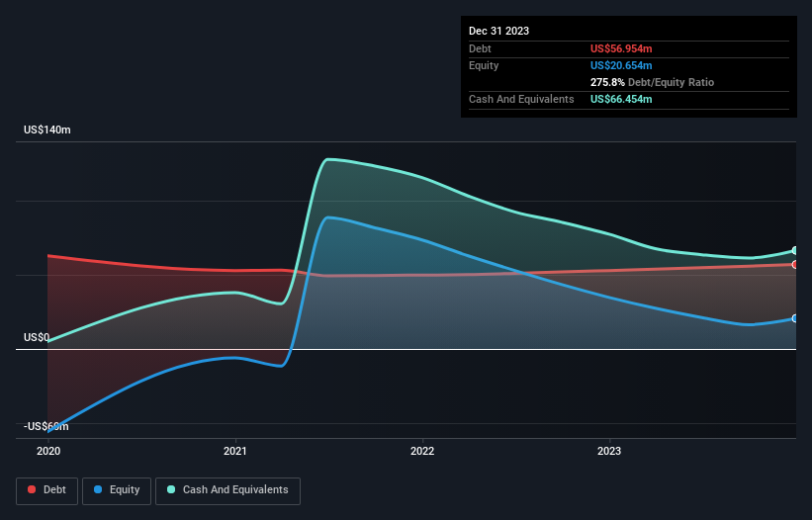Screen dimensions: 812x520
Task: Click the -US$60m y-axis label
Action: [x=46, y=426]
